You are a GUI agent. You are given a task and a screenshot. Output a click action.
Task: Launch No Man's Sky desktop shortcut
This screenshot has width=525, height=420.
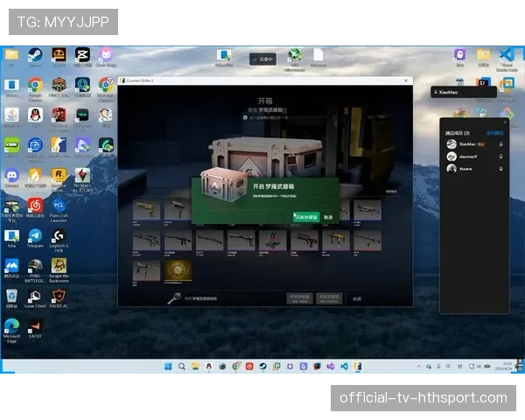tap(82, 176)
